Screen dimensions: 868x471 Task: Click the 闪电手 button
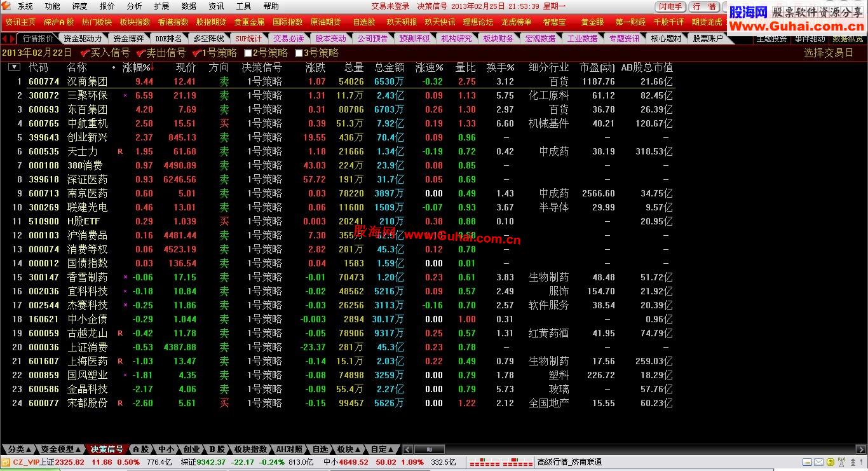pos(670,6)
